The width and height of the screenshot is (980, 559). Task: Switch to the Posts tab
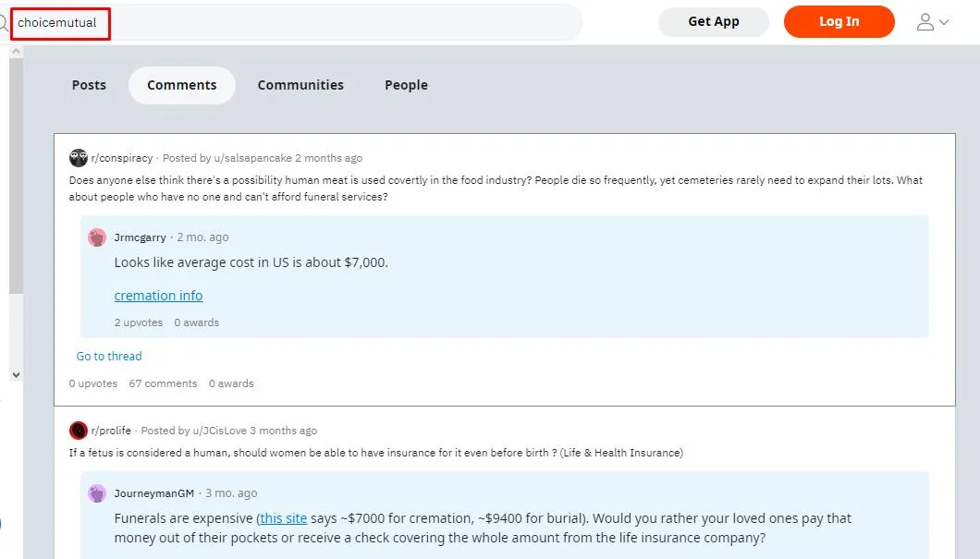(89, 85)
